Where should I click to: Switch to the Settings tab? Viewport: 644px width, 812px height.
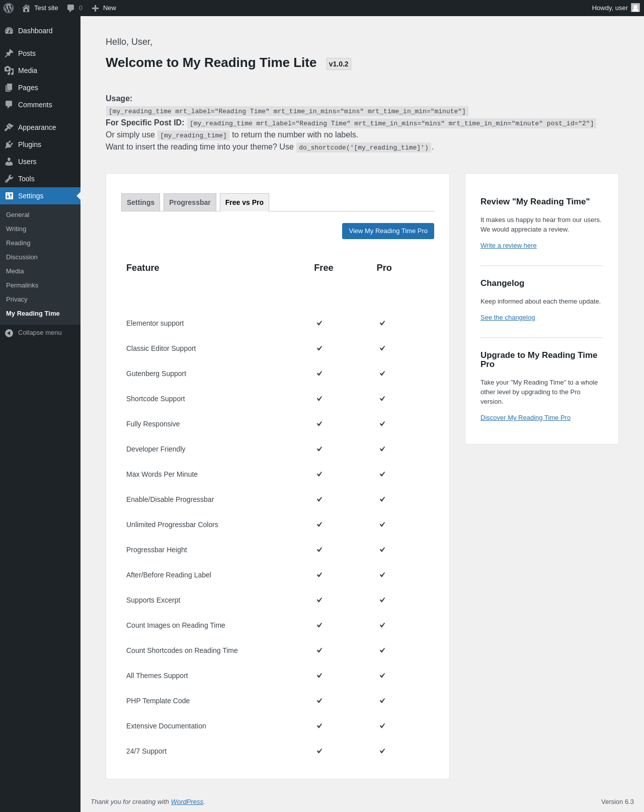click(141, 202)
